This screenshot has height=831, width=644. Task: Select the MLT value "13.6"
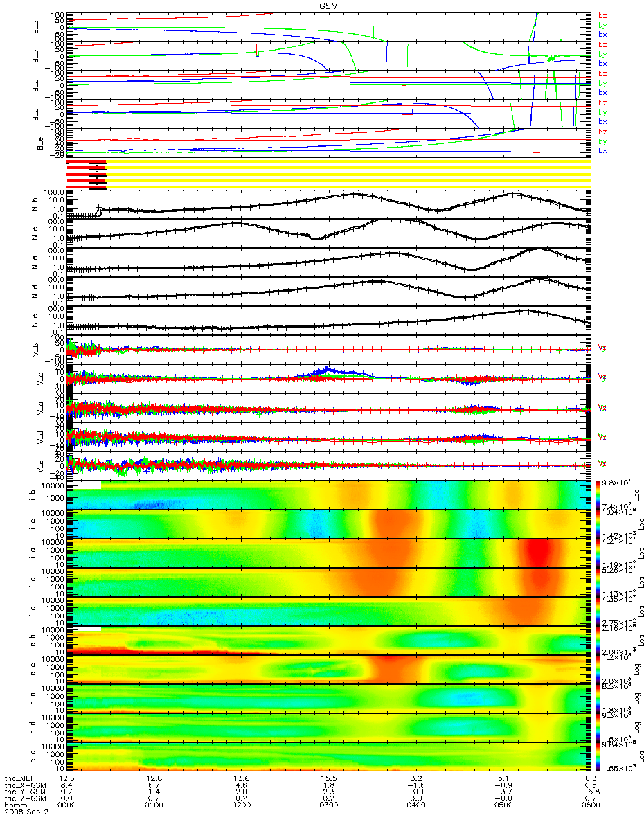pos(242,777)
